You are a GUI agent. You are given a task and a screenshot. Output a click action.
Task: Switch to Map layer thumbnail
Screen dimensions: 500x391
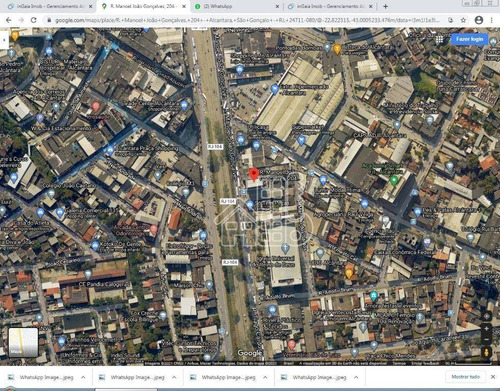pyautogui.click(x=23, y=342)
